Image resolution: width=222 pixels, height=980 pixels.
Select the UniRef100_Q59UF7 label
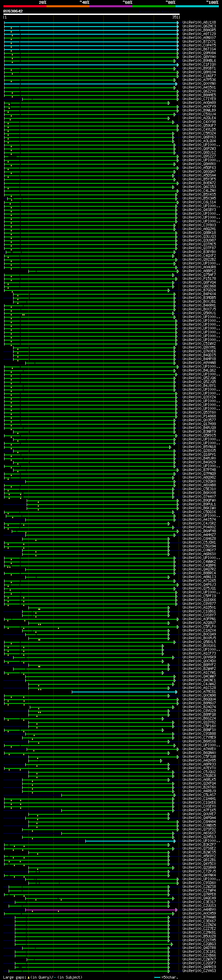coord(199,125)
